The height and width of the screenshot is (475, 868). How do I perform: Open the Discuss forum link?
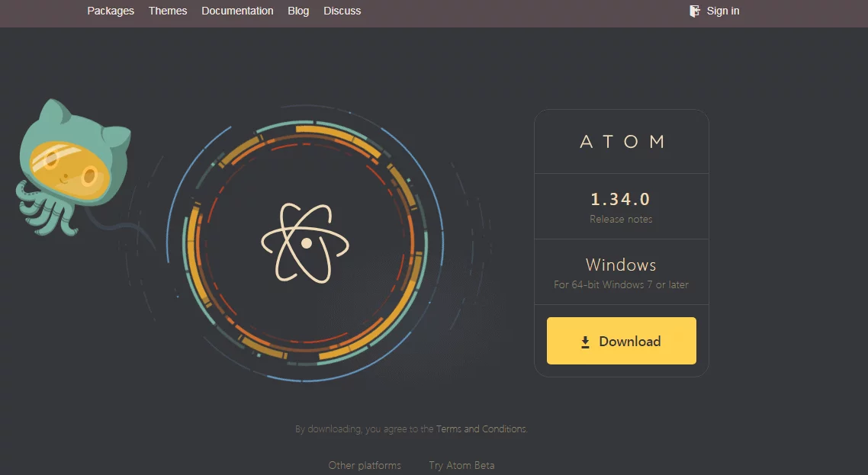point(342,11)
